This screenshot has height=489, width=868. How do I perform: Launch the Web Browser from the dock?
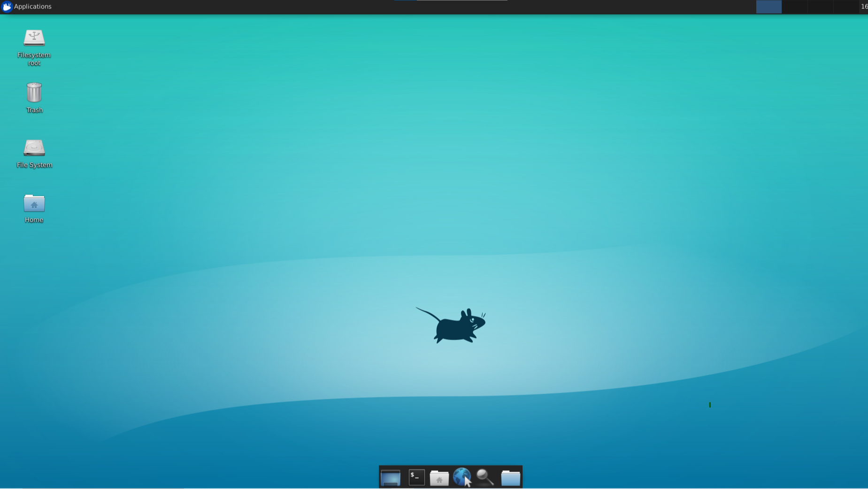(x=463, y=477)
